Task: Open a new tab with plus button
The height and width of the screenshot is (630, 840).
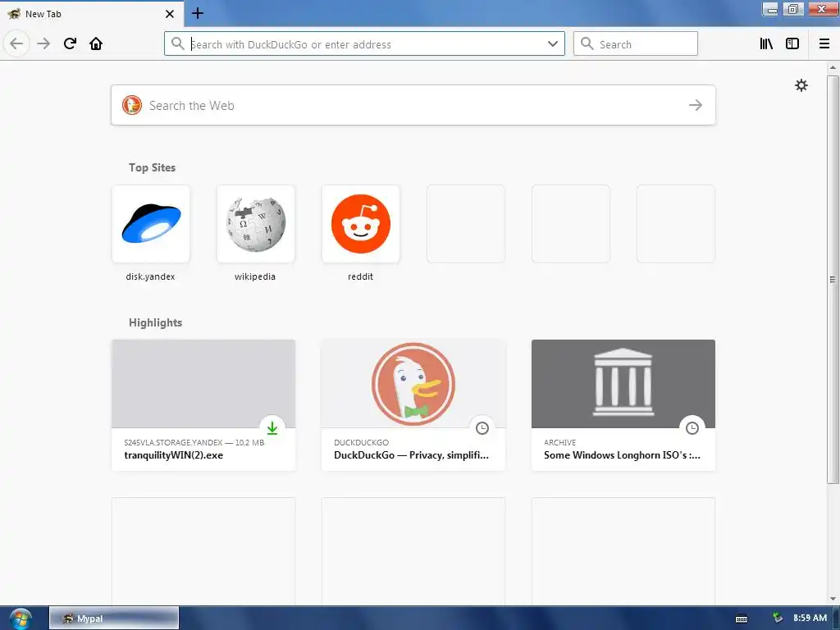Action: pos(197,13)
